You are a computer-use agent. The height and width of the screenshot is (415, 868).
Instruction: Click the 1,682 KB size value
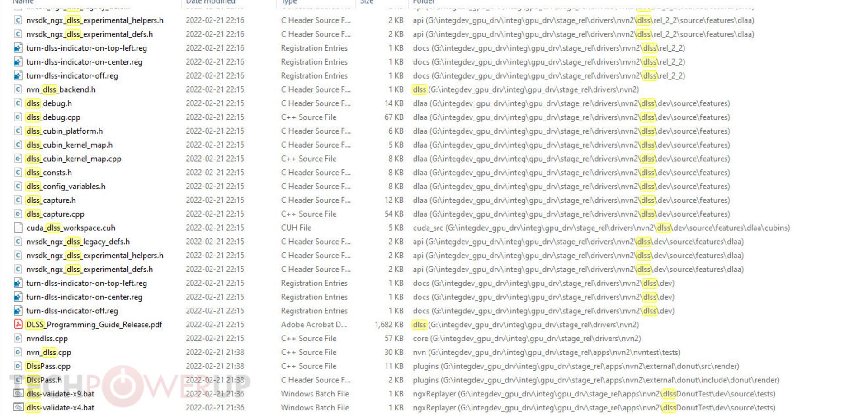pos(389,324)
